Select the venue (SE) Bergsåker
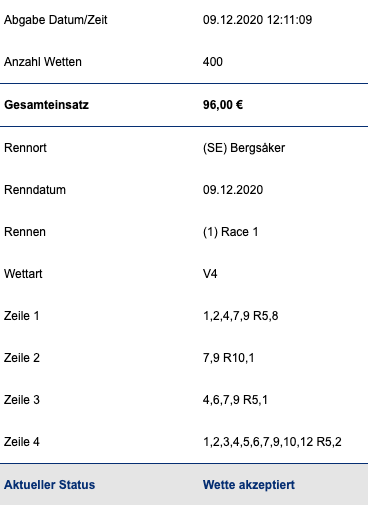This screenshot has width=368, height=505. [244, 148]
